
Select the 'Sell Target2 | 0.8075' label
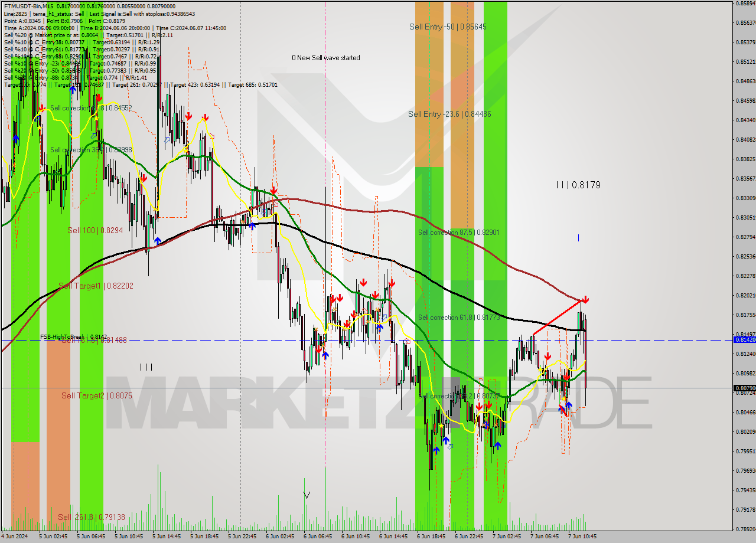(97, 395)
